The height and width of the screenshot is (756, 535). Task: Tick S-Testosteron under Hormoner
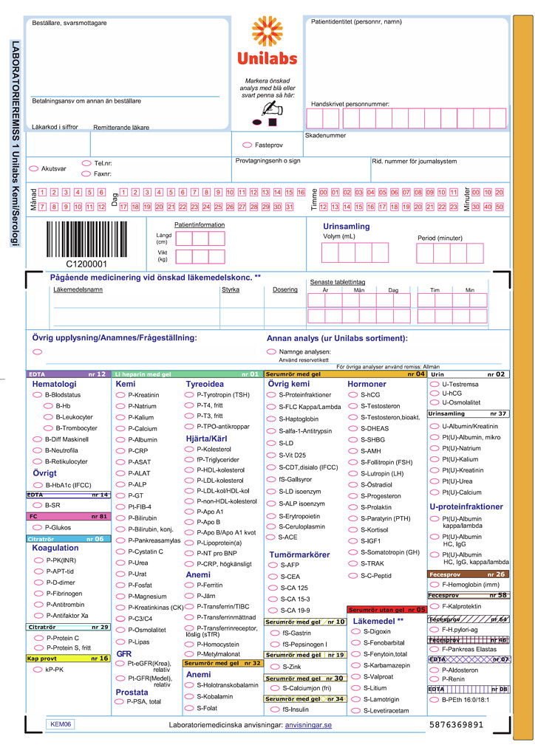click(353, 406)
